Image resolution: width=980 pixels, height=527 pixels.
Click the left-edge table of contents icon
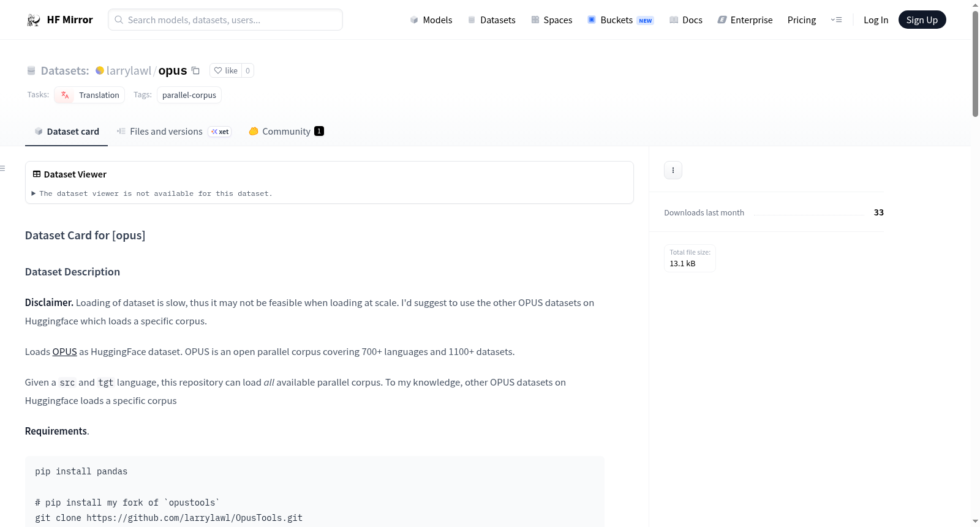(3, 168)
